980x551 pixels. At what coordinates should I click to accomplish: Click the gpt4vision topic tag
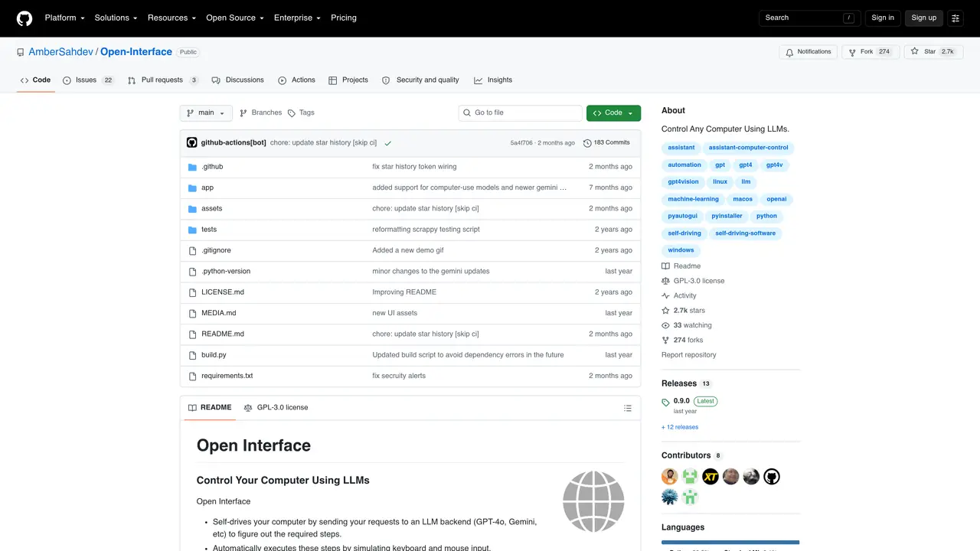click(683, 182)
